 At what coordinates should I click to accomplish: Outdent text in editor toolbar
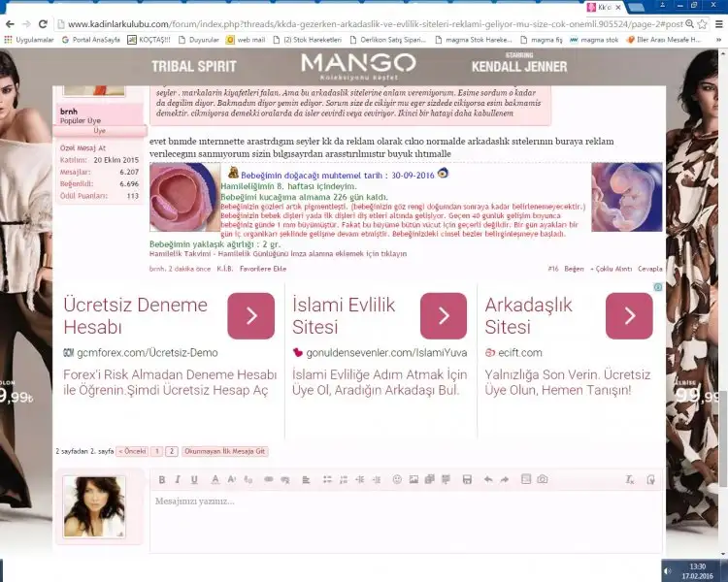click(360, 479)
